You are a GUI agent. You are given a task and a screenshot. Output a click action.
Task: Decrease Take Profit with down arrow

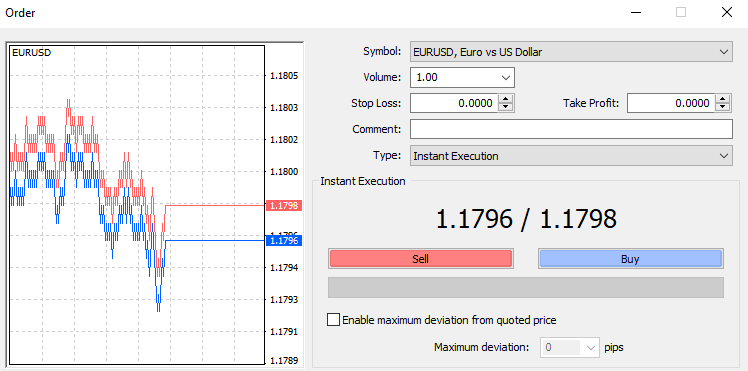click(x=723, y=107)
